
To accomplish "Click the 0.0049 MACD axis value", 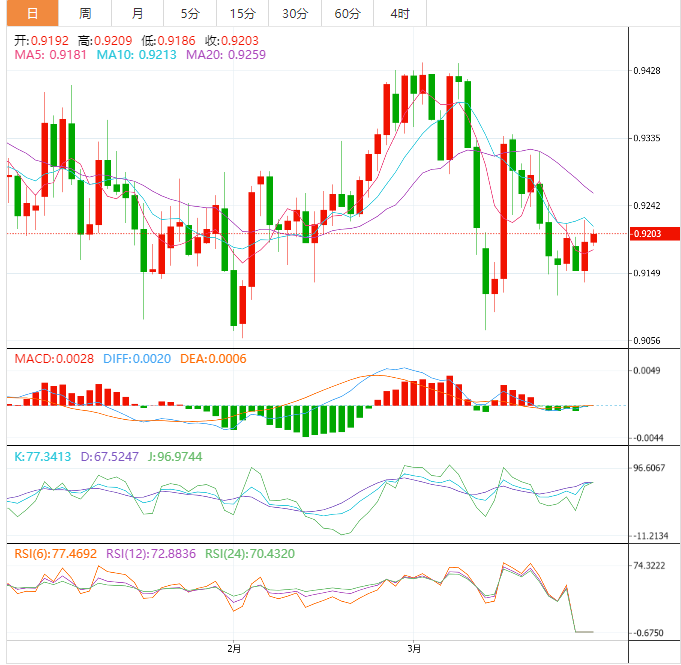I will [x=647, y=371].
